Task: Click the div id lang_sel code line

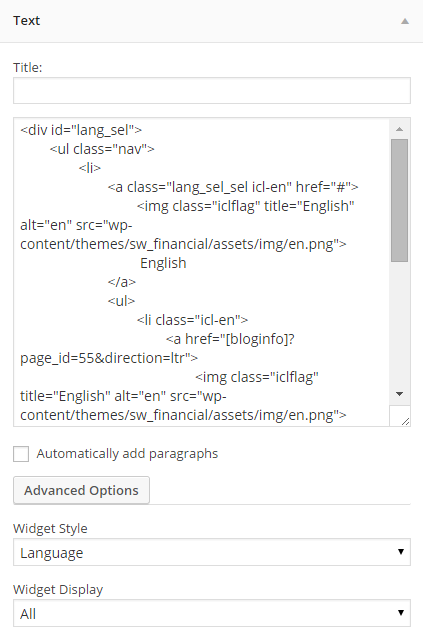Action: 81,130
